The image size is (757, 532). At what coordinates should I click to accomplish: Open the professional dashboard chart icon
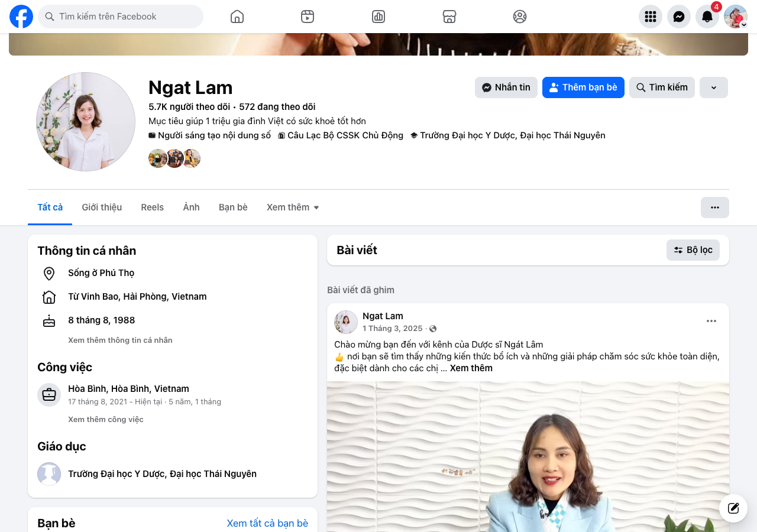coord(378,17)
